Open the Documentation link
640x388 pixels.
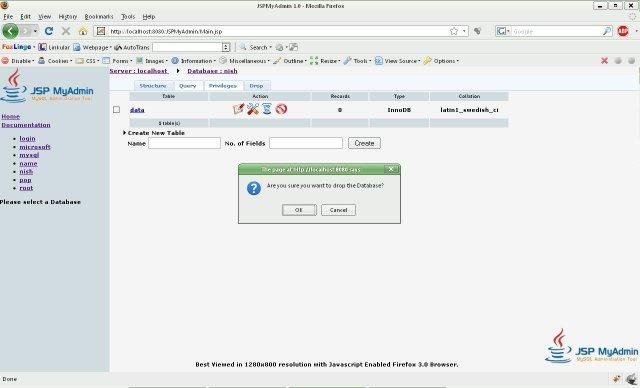click(x=26, y=125)
